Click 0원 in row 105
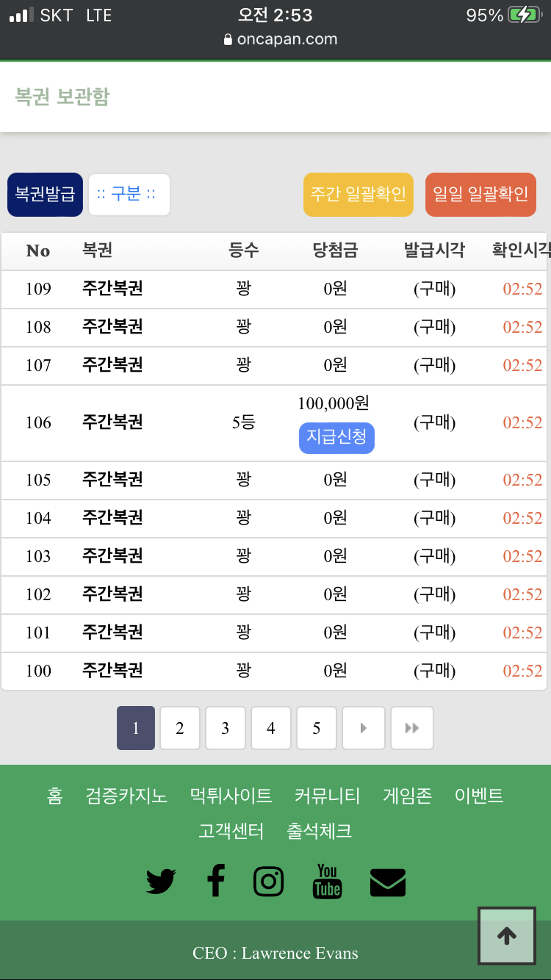This screenshot has width=551, height=980. pyautogui.click(x=336, y=480)
